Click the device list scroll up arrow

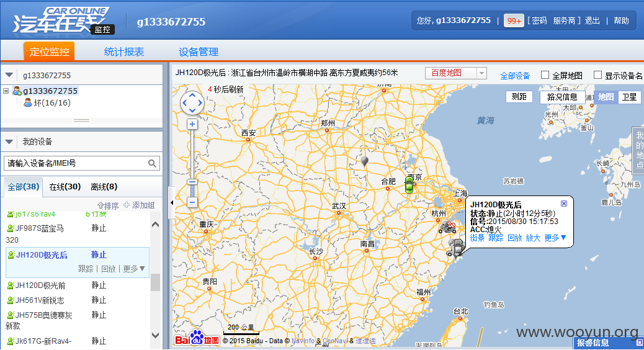(x=155, y=224)
